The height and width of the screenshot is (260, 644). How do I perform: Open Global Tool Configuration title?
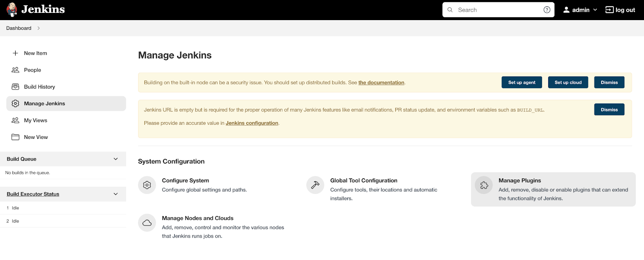pos(364,181)
